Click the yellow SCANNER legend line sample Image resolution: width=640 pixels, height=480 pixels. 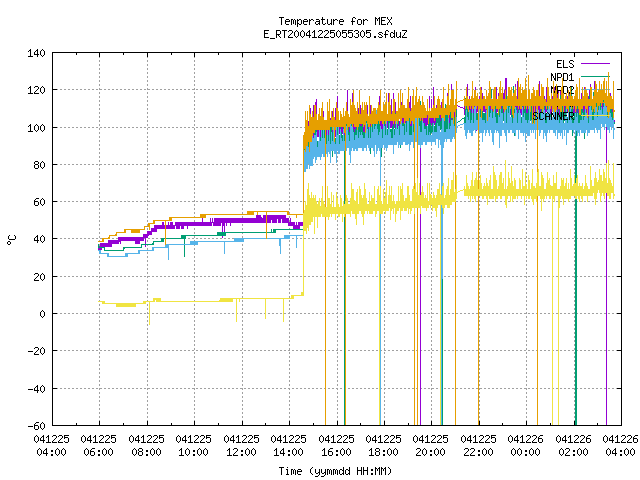(x=595, y=116)
